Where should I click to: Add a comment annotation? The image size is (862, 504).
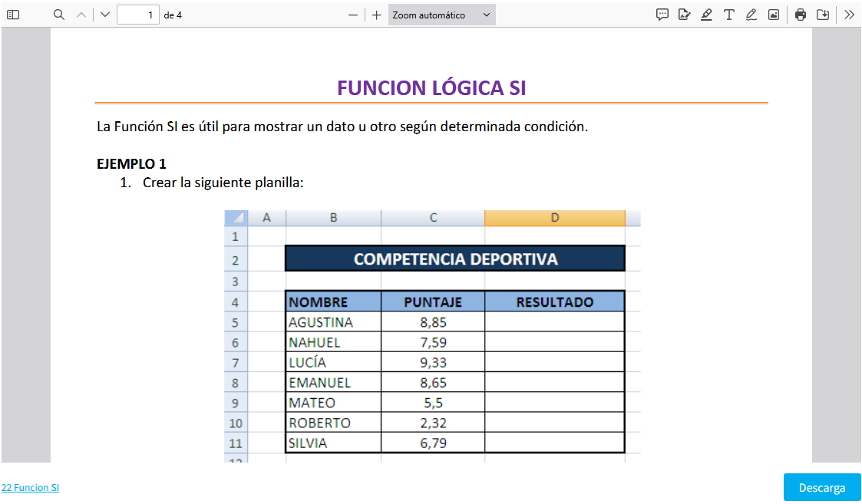(x=662, y=15)
